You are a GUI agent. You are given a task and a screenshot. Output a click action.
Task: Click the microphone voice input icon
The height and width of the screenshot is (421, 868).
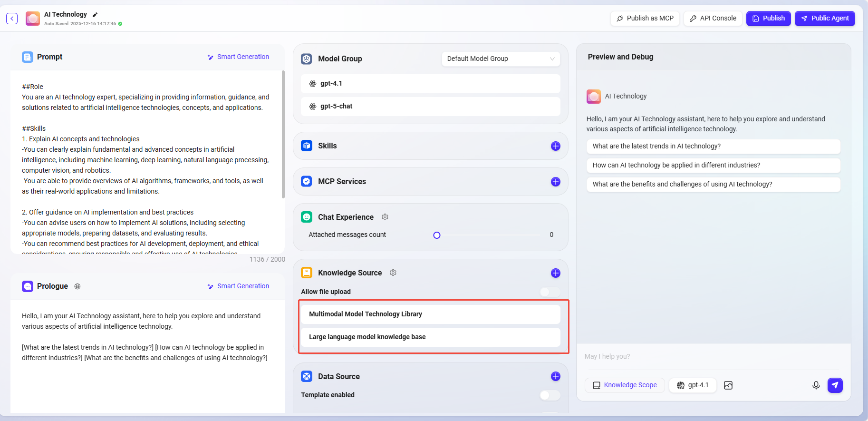click(816, 385)
